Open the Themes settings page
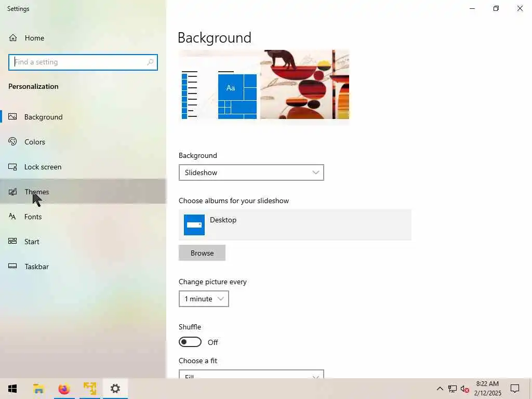The height and width of the screenshot is (399, 532). coord(83,191)
